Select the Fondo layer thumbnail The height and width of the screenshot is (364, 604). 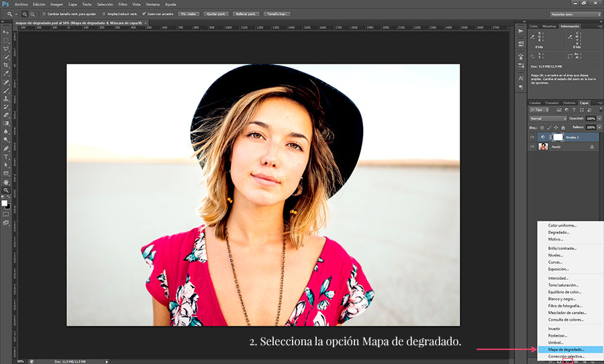(x=543, y=146)
